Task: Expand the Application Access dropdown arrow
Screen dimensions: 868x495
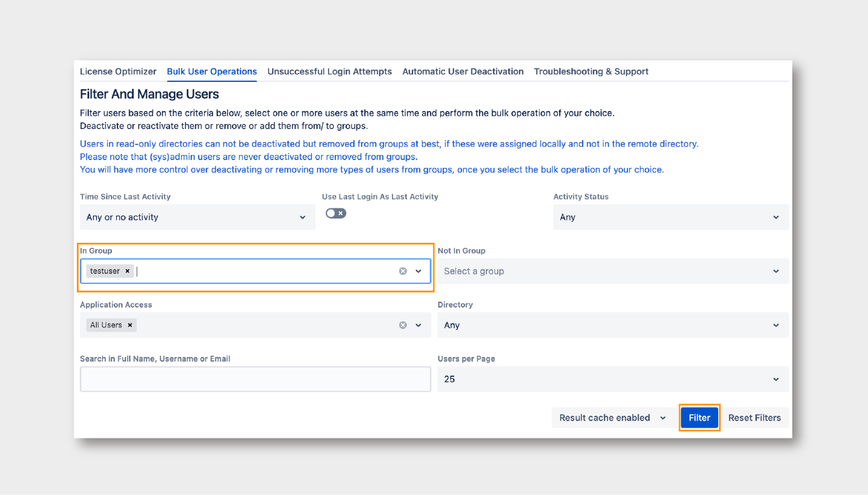Action: [419, 325]
